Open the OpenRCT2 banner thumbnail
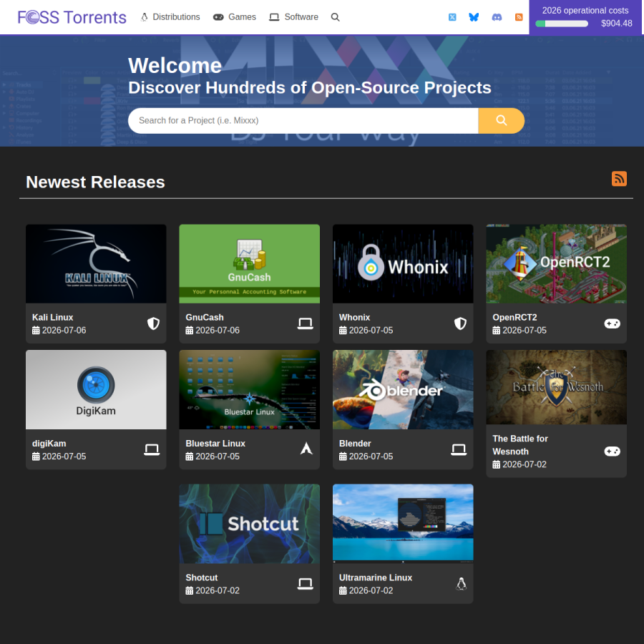644x644 pixels. 557,263
